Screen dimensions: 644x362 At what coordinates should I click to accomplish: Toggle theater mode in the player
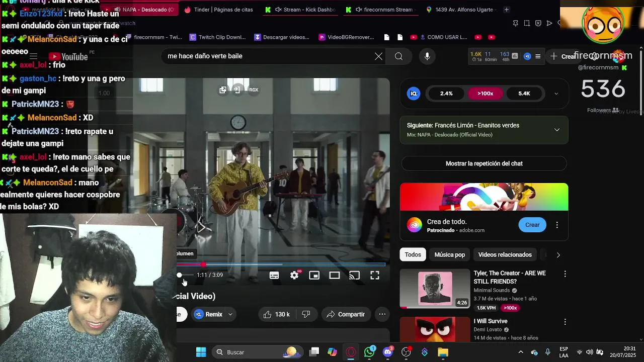click(x=335, y=276)
